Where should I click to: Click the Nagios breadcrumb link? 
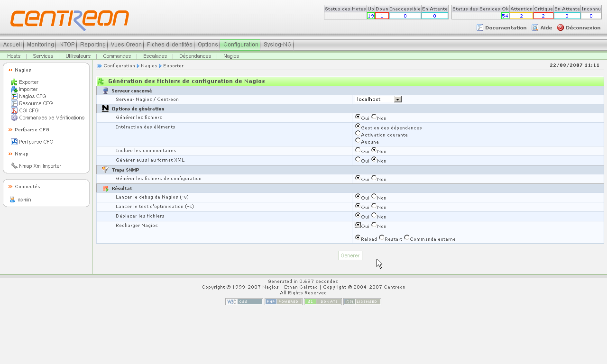point(149,66)
